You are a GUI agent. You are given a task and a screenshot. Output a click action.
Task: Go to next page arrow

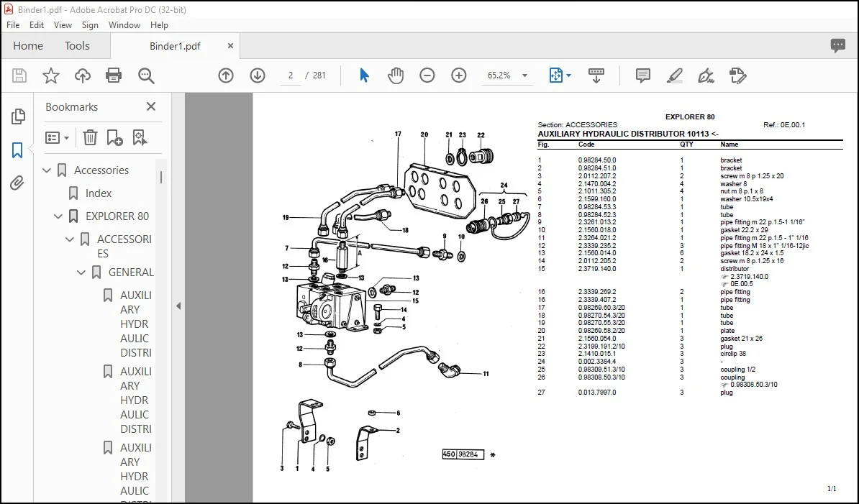258,75
